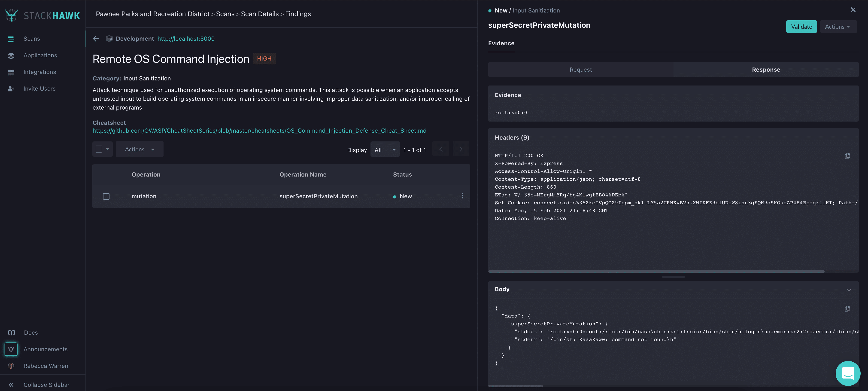Click Rebecca Warren's avatar
The width and height of the screenshot is (868, 391).
pos(11,366)
